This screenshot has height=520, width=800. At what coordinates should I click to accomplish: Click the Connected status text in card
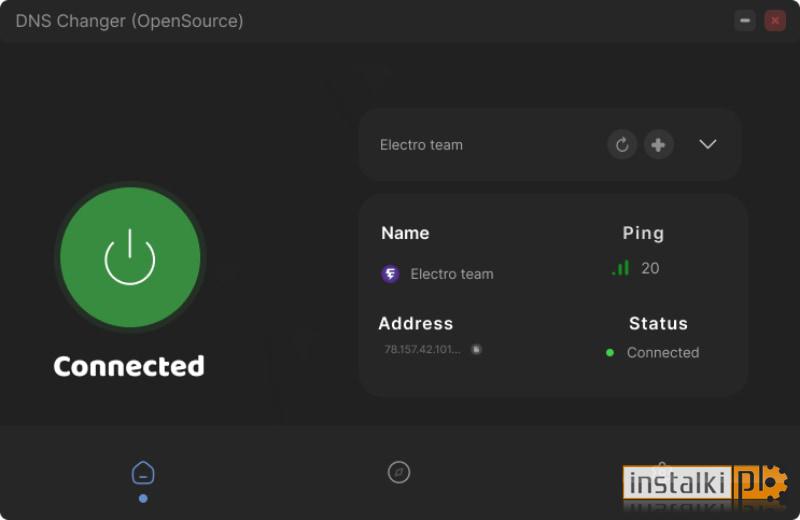click(x=663, y=353)
